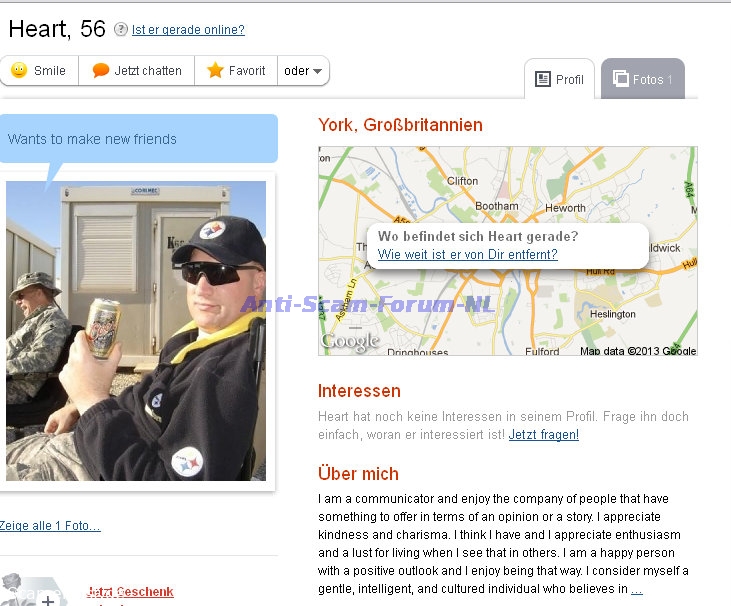Image resolution: width=731 pixels, height=606 pixels.
Task: Click the Profil tab page icon
Action: pos(543,79)
